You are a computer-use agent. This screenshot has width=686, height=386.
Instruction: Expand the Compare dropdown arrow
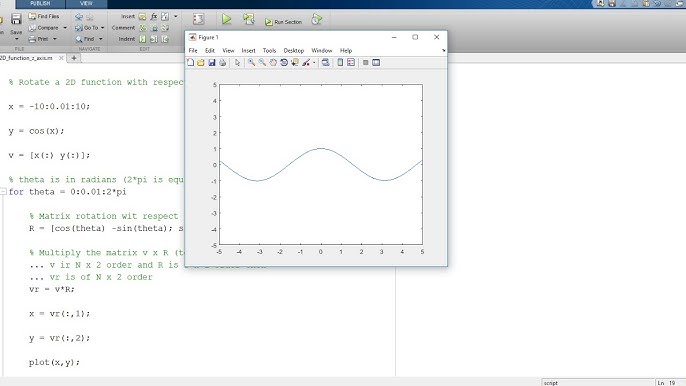coord(65,28)
